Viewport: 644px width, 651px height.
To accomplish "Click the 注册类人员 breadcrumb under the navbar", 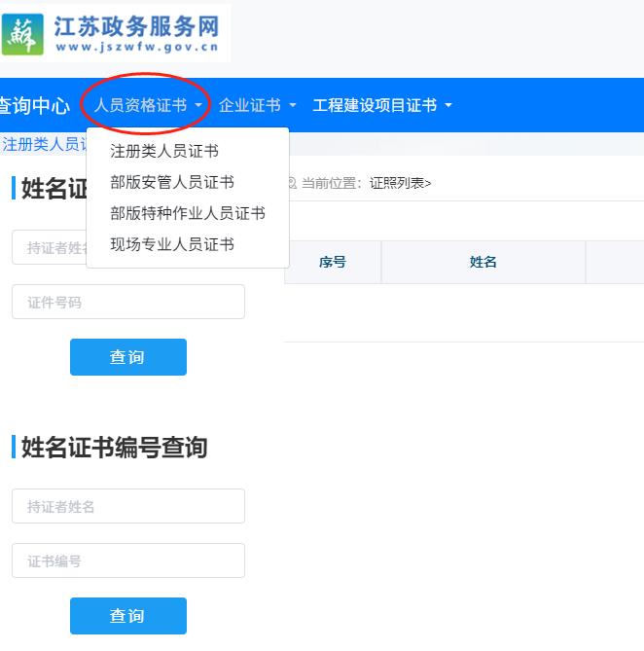I will (44, 144).
